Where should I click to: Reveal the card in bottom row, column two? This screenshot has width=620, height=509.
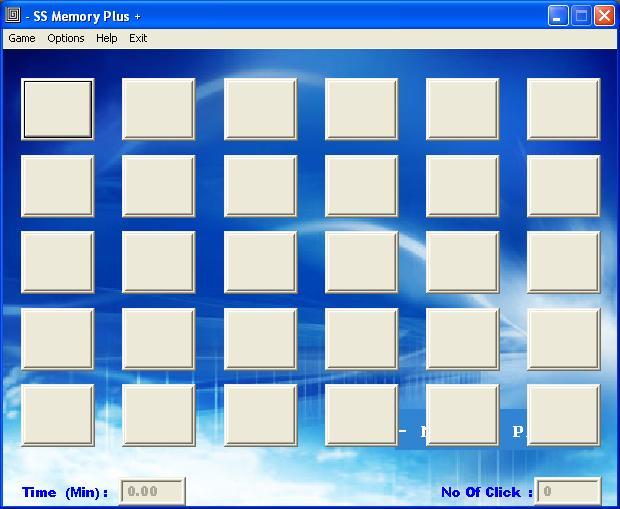159,415
